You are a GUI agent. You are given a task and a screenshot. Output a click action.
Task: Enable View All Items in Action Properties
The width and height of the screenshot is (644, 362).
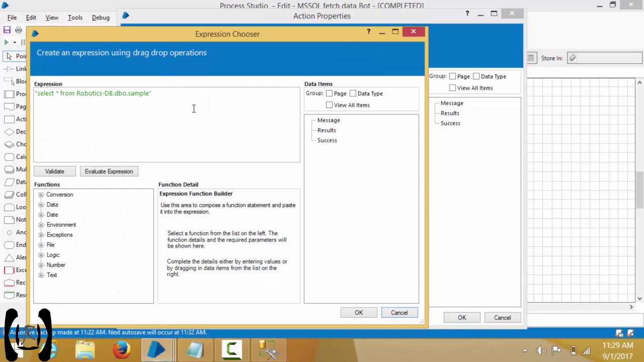(x=452, y=88)
